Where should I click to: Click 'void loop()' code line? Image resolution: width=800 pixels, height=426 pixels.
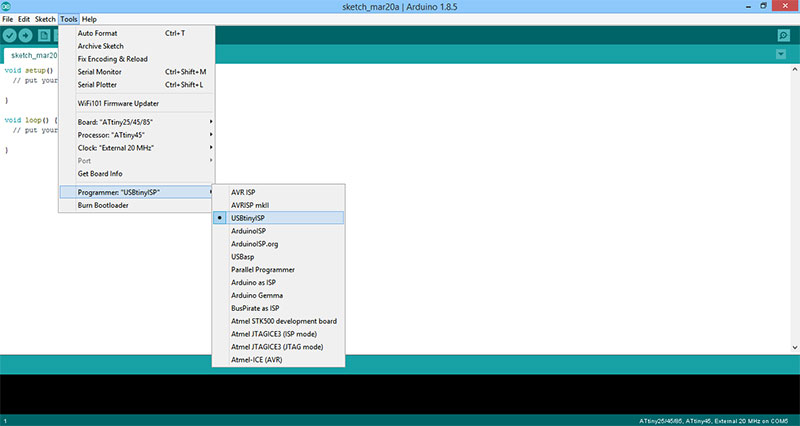pos(31,120)
